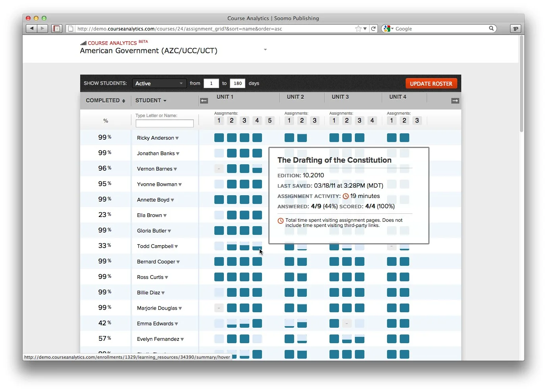The width and height of the screenshot is (547, 392).
Task: Click Ricky Anderson Unit 4 assignment 2 square
Action: [x=404, y=138]
